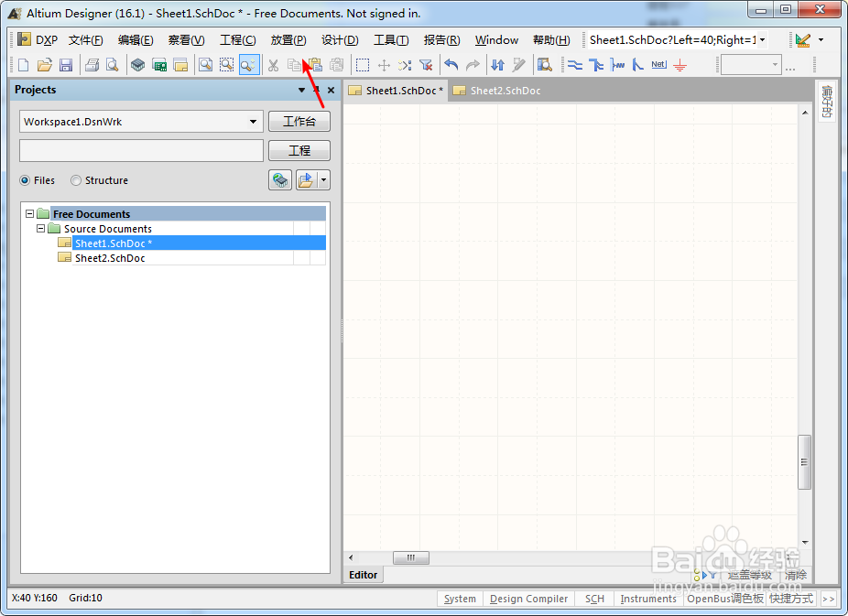This screenshot has height=616, width=848.
Task: Click the cross probe icon
Action: [x=518, y=65]
